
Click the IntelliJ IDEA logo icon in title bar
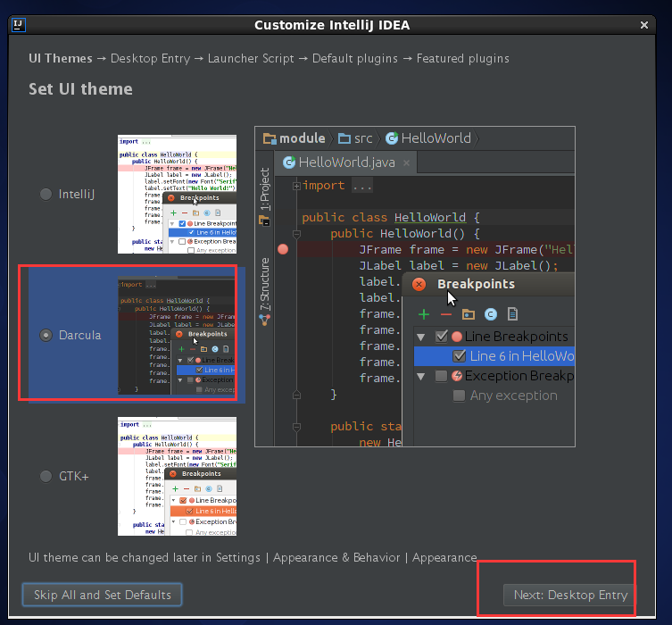(19, 25)
